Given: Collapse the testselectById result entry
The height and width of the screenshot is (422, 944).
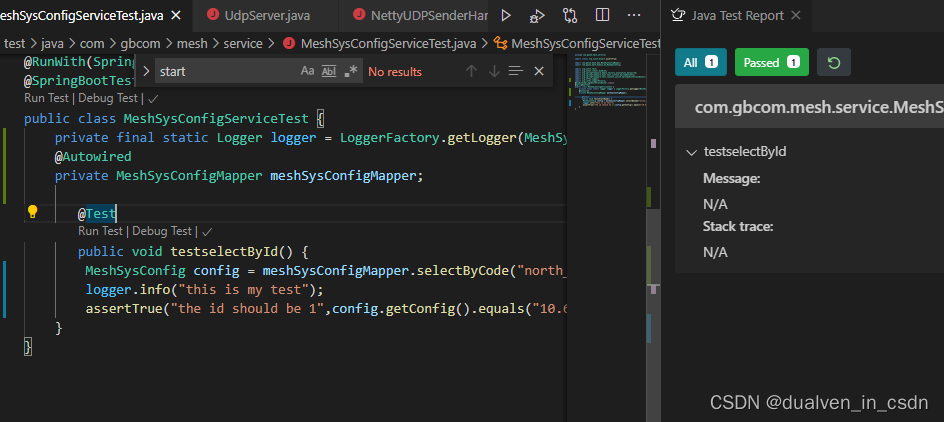Looking at the screenshot, I should pos(691,152).
